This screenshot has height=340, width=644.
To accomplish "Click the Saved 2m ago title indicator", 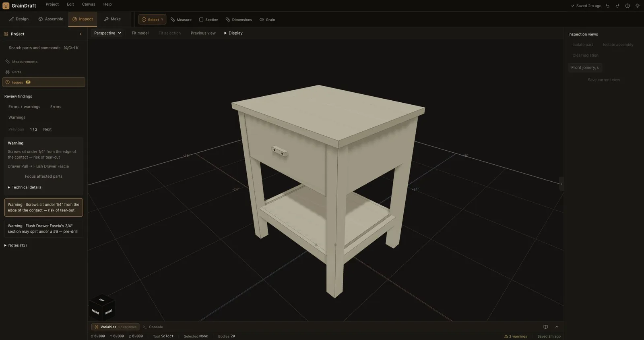I will pos(586,6).
